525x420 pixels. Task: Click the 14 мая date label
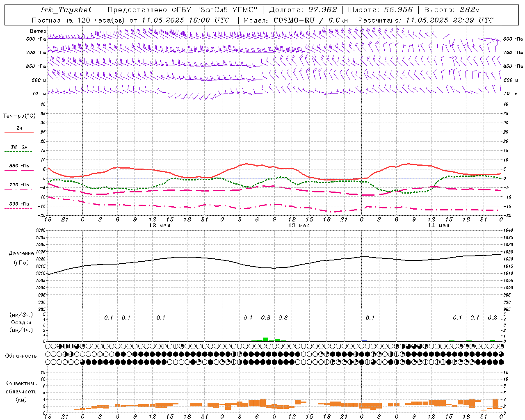(438, 226)
